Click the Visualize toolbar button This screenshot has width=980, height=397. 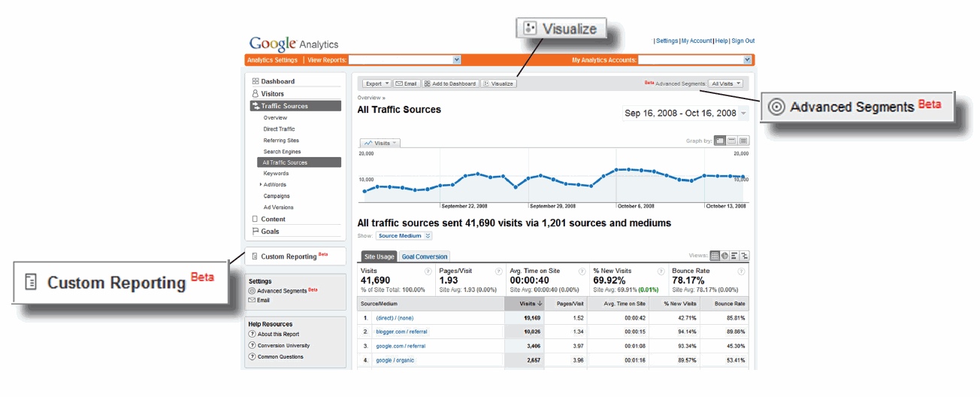pos(498,83)
